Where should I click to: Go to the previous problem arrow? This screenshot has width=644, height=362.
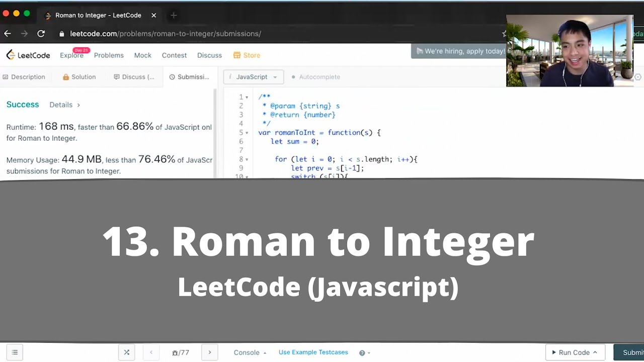[151, 352]
